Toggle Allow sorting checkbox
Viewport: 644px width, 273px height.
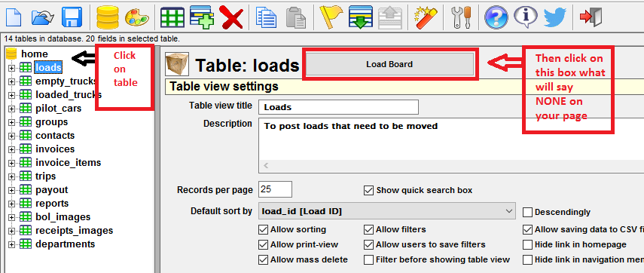click(263, 229)
